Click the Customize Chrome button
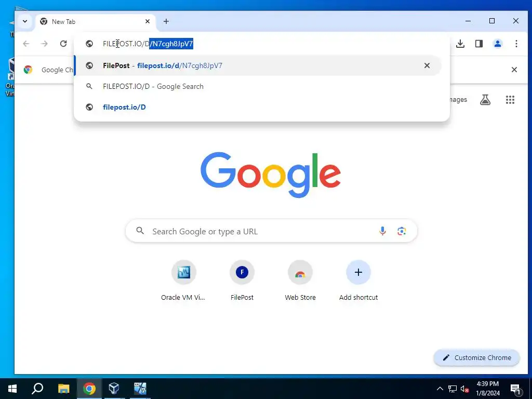This screenshot has width=532, height=399. (477, 357)
